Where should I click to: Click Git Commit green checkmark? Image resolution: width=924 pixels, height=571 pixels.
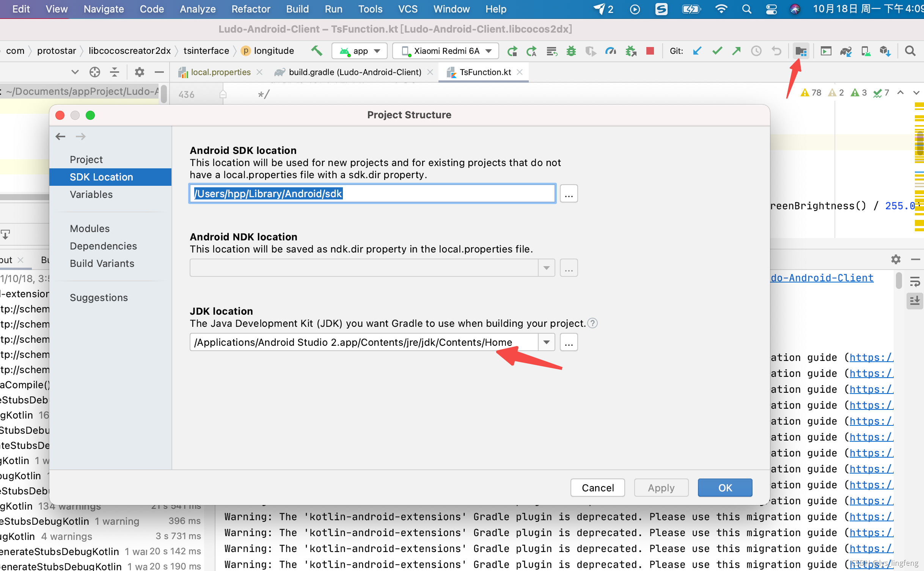pos(717,51)
